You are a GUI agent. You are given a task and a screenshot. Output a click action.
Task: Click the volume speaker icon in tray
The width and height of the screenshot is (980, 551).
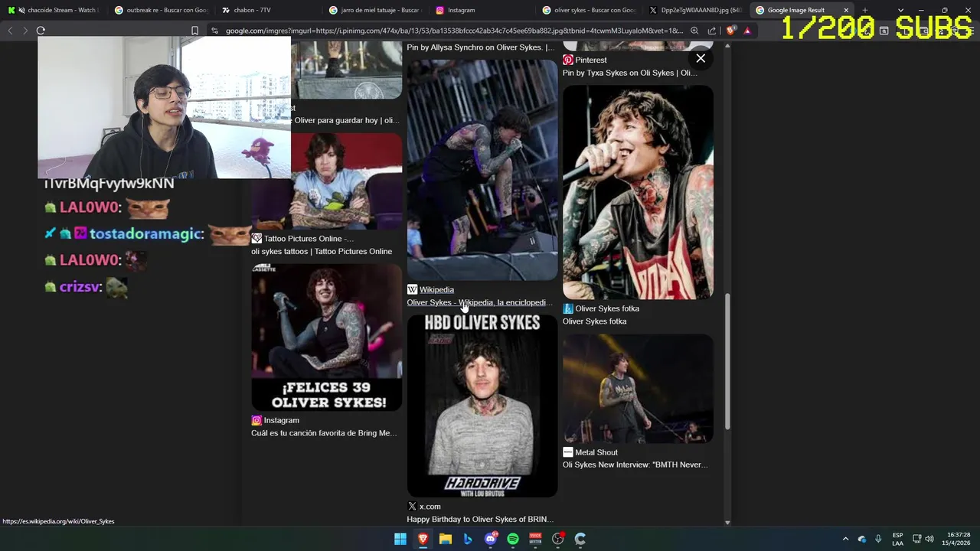[x=929, y=539]
